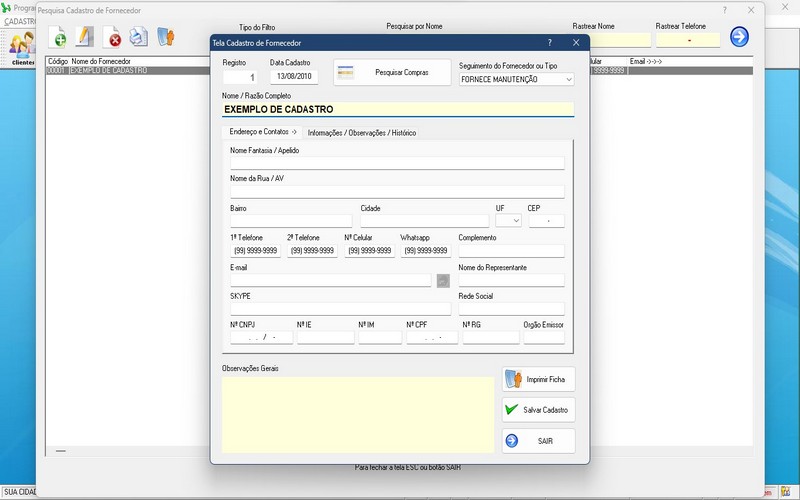Click the Email column header in list
Screen dimensions: 800x500
pyautogui.click(x=645, y=61)
